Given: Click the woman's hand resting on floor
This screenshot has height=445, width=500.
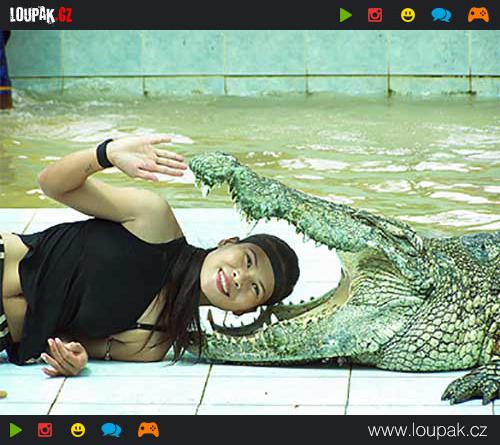Looking at the screenshot, I should (x=65, y=357).
